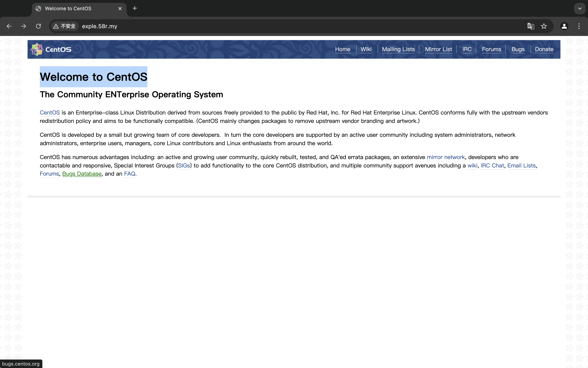Follow the Forums link in the paragraph
The image size is (588, 368).
click(49, 174)
